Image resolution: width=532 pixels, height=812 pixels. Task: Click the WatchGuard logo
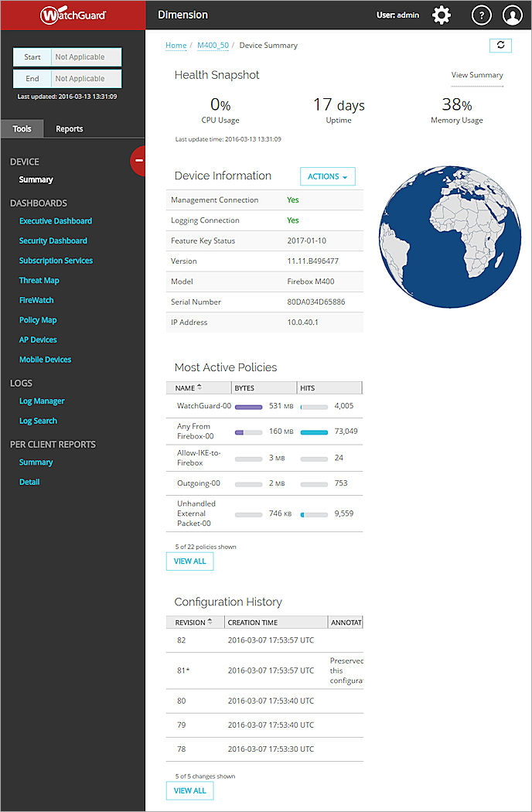[73, 15]
